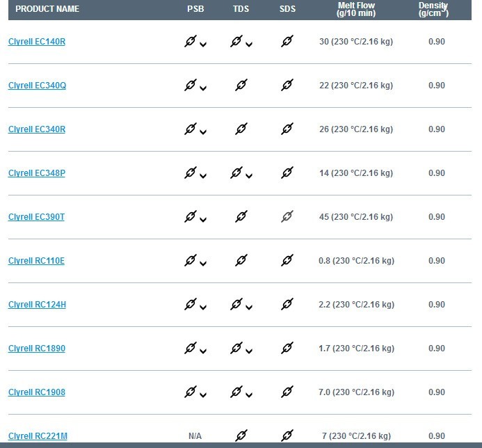Select the PRODUCT NAME column header

(x=47, y=9)
